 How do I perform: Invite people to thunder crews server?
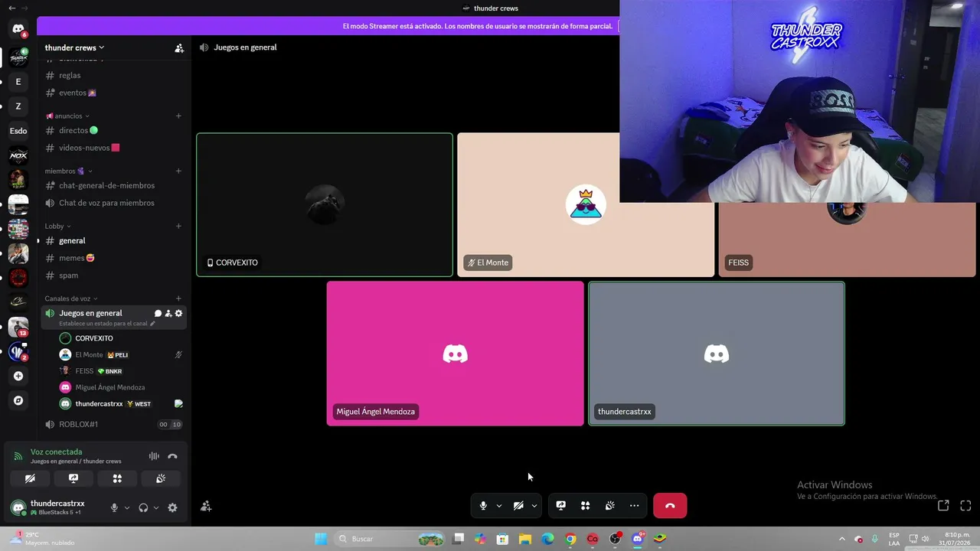point(179,48)
